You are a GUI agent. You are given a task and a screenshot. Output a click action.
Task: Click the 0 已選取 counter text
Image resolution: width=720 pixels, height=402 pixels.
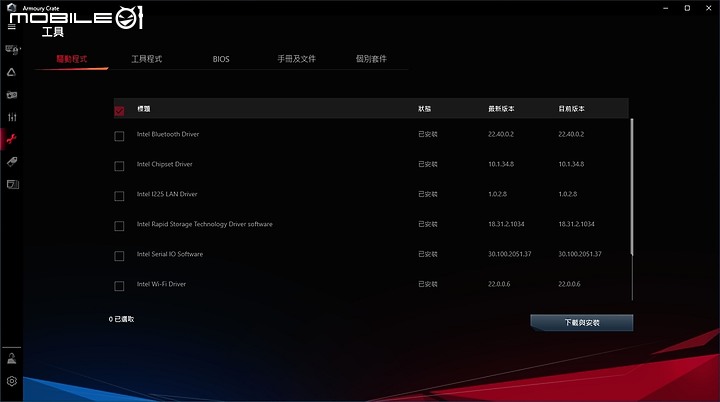122,319
